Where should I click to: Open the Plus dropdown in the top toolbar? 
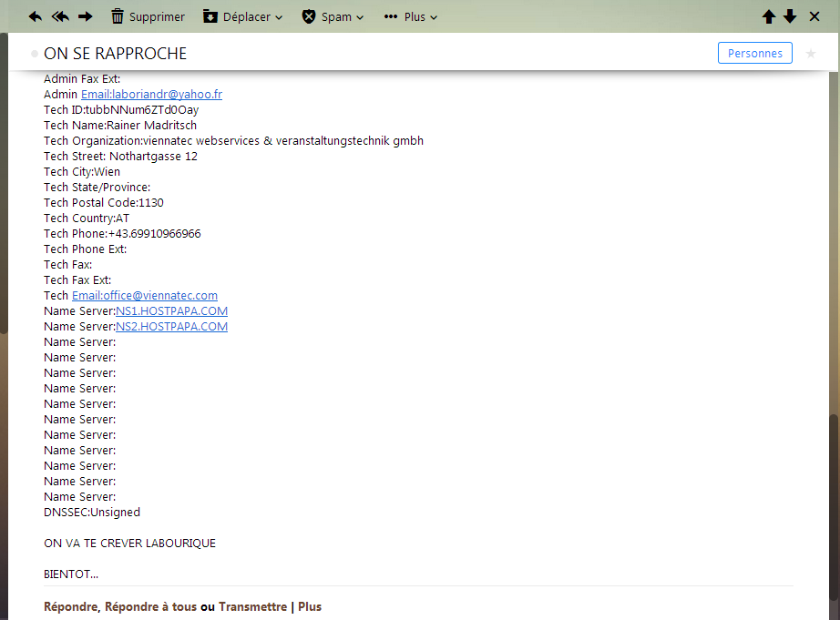(x=411, y=16)
